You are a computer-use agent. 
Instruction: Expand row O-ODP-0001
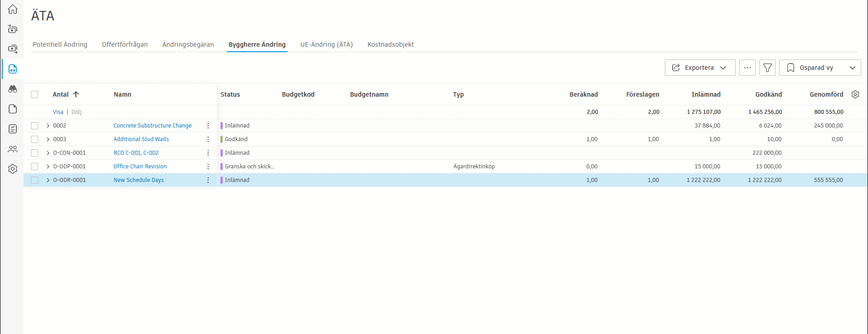click(x=48, y=167)
